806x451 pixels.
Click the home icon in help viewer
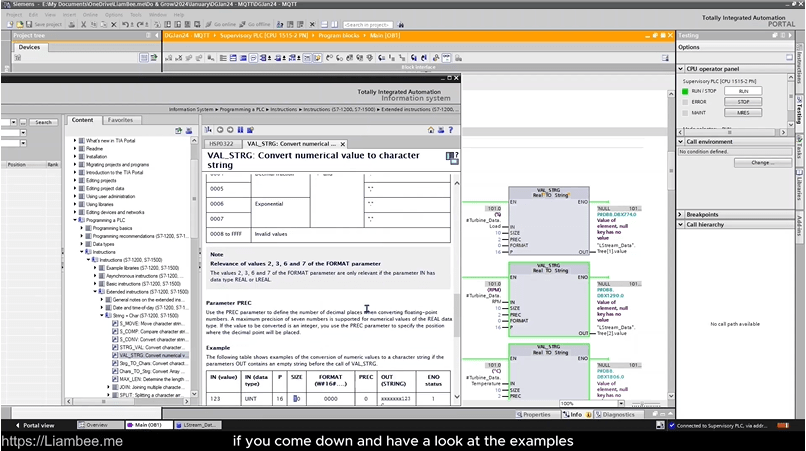tap(431, 130)
